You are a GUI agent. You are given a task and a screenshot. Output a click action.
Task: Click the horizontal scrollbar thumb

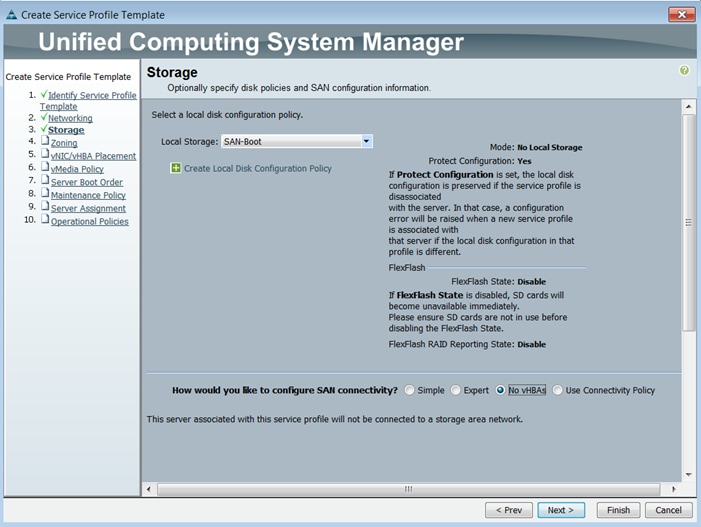(409, 489)
